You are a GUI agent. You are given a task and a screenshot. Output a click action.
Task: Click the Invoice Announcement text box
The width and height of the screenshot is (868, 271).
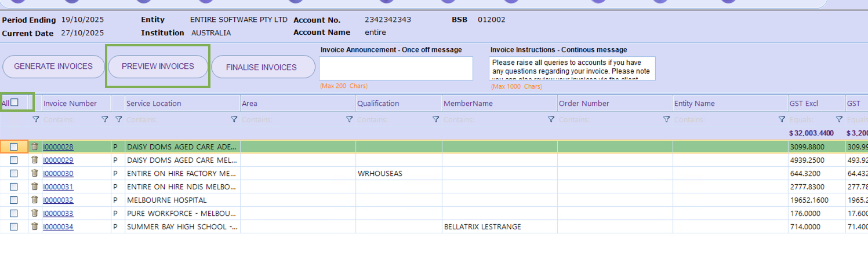(x=396, y=68)
